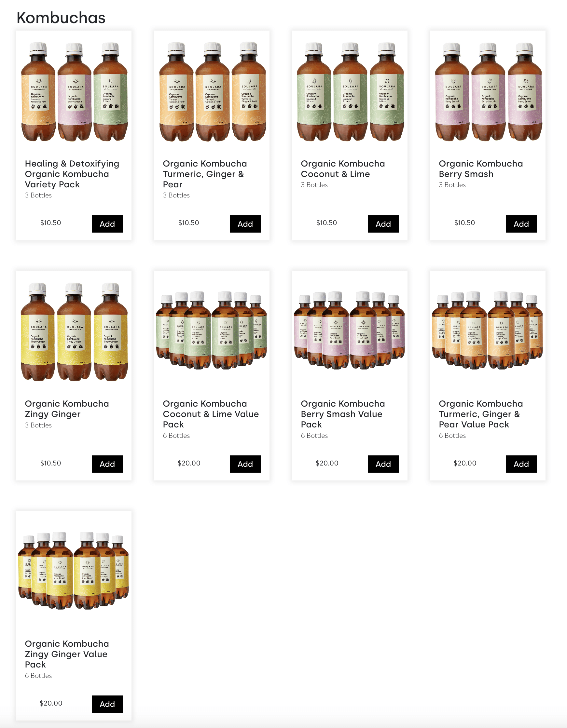Add Healing & Detoxifying Variety Pack to cart
The image size is (567, 728).
(x=107, y=224)
